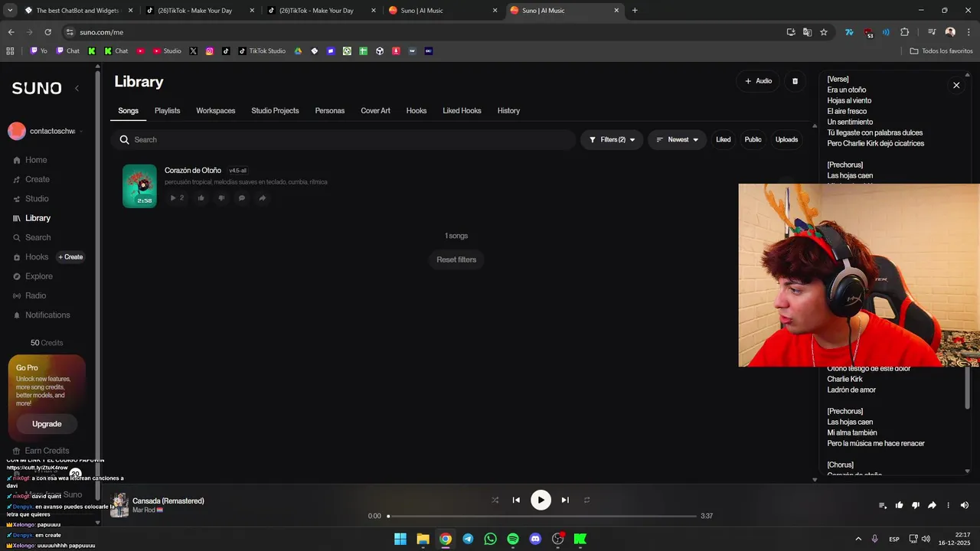Share the playing track from player bar
Image resolution: width=980 pixels, height=551 pixels.
pyautogui.click(x=932, y=505)
